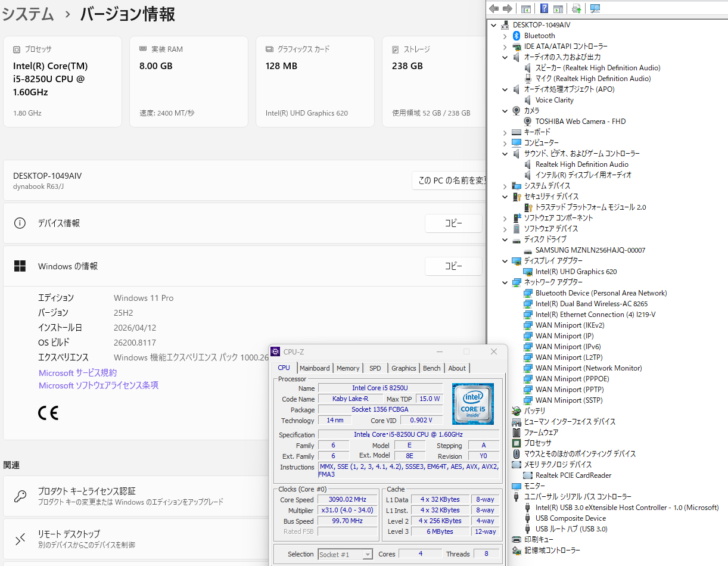
Task: Switch to the Mainboard tab in CPU-Z
Action: [x=314, y=368]
